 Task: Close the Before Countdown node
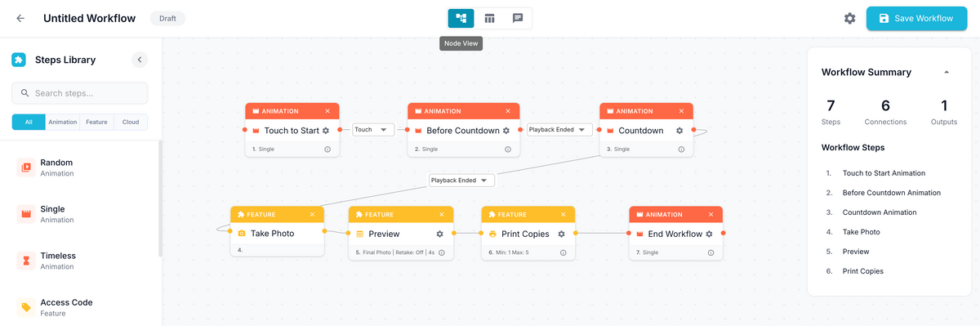coord(509,111)
